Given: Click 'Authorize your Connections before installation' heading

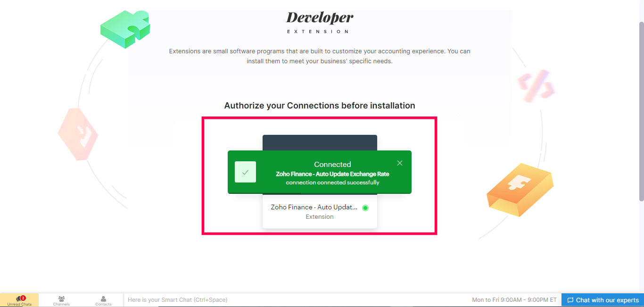Looking at the screenshot, I should tap(320, 106).
